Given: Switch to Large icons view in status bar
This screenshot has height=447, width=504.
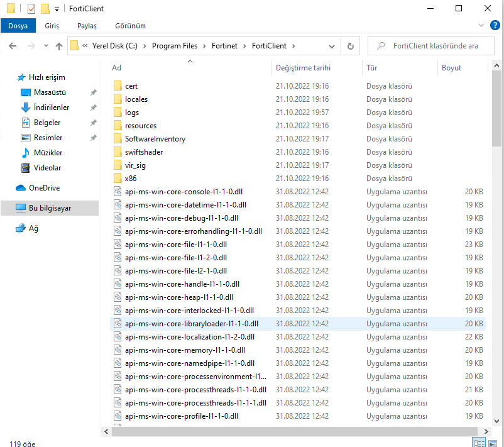Looking at the screenshot, I should [493, 443].
